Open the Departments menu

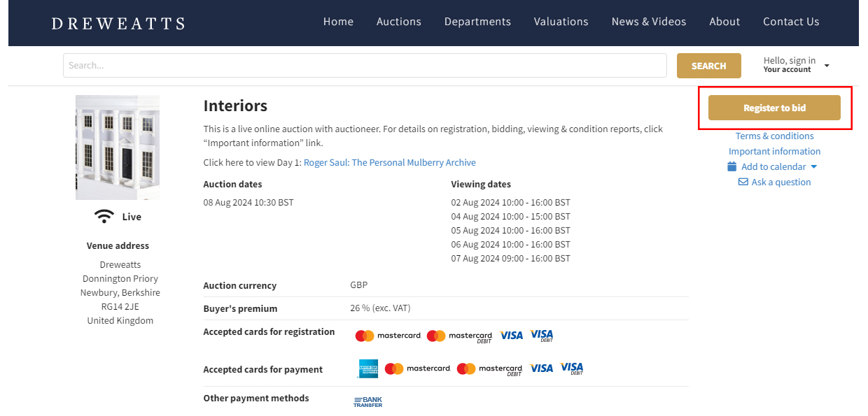(477, 22)
